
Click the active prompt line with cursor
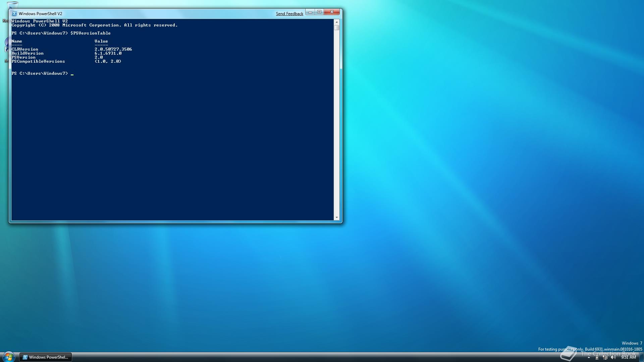43,73
